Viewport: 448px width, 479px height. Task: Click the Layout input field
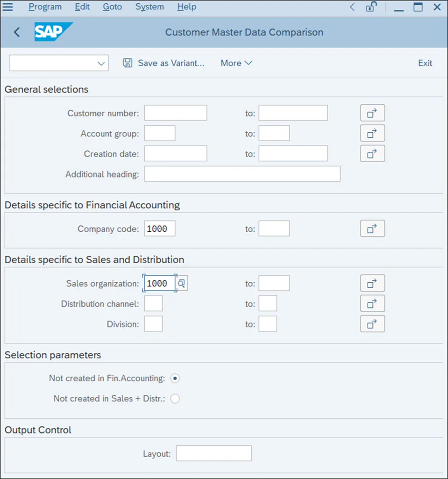point(213,453)
